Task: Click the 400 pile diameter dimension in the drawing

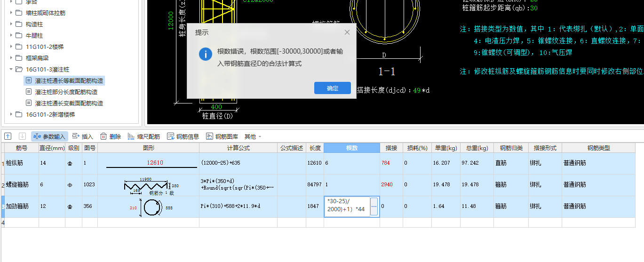Action: (x=216, y=107)
